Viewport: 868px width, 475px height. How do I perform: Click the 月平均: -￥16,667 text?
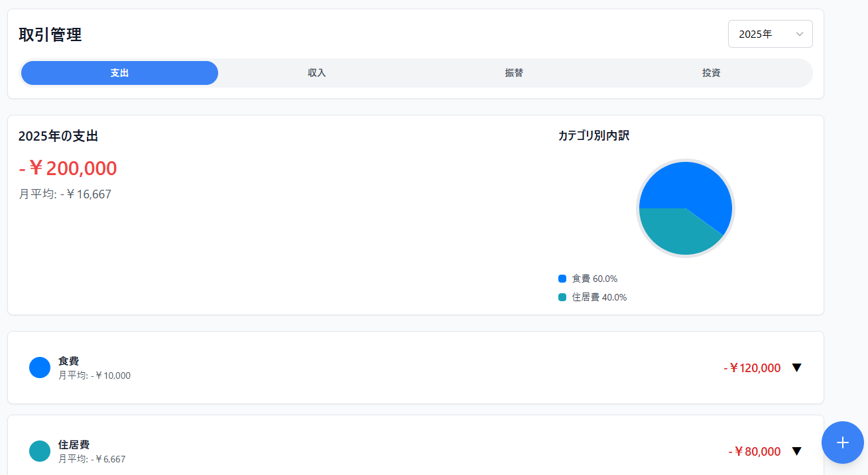65,194
